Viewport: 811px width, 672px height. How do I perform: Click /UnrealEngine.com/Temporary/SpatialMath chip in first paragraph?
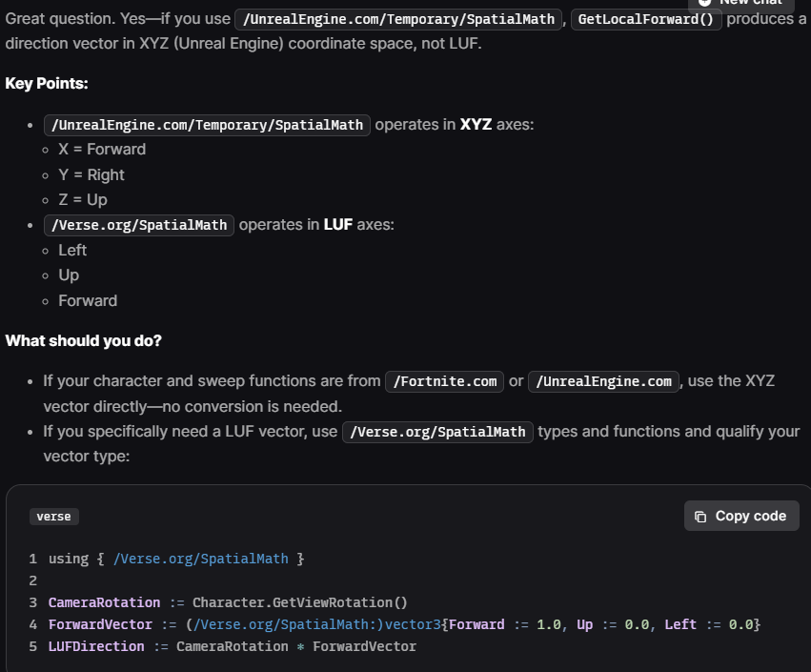tap(398, 20)
